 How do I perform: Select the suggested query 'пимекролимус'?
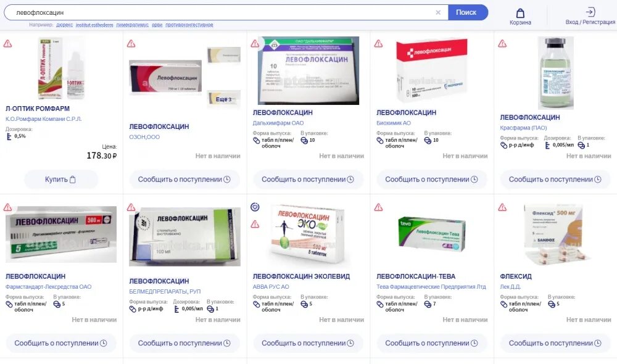point(132,25)
